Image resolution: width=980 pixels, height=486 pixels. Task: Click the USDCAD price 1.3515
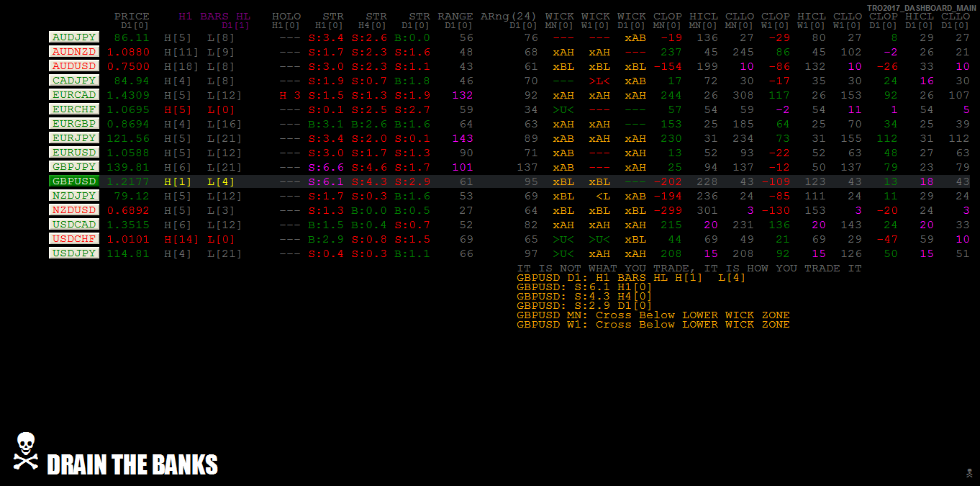pyautogui.click(x=128, y=225)
